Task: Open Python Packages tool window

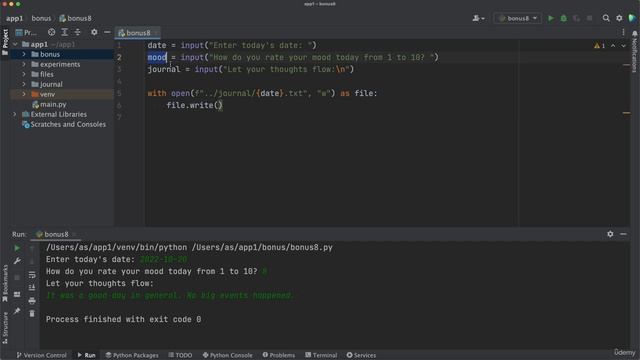Action: [132, 355]
